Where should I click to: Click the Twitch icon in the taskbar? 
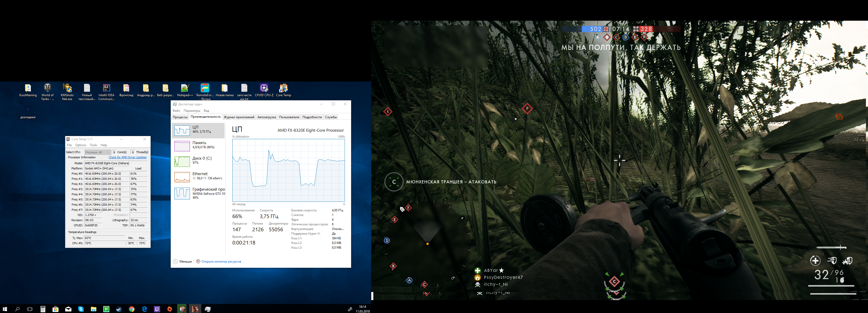(157, 309)
